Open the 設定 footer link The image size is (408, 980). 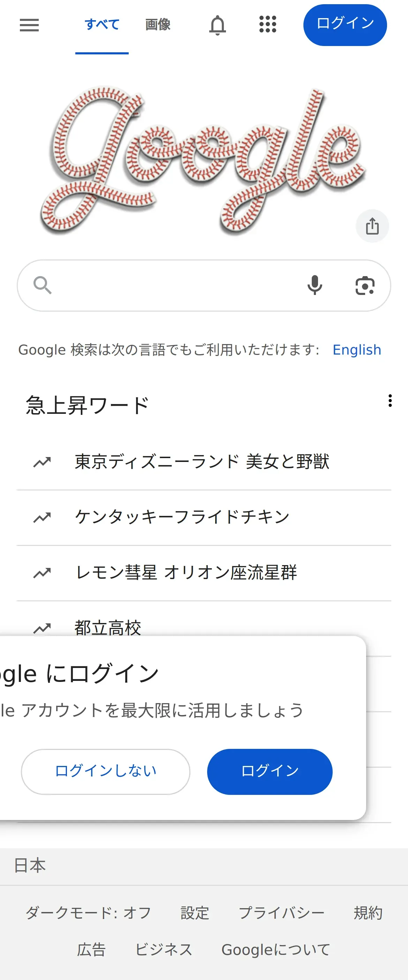click(x=195, y=913)
